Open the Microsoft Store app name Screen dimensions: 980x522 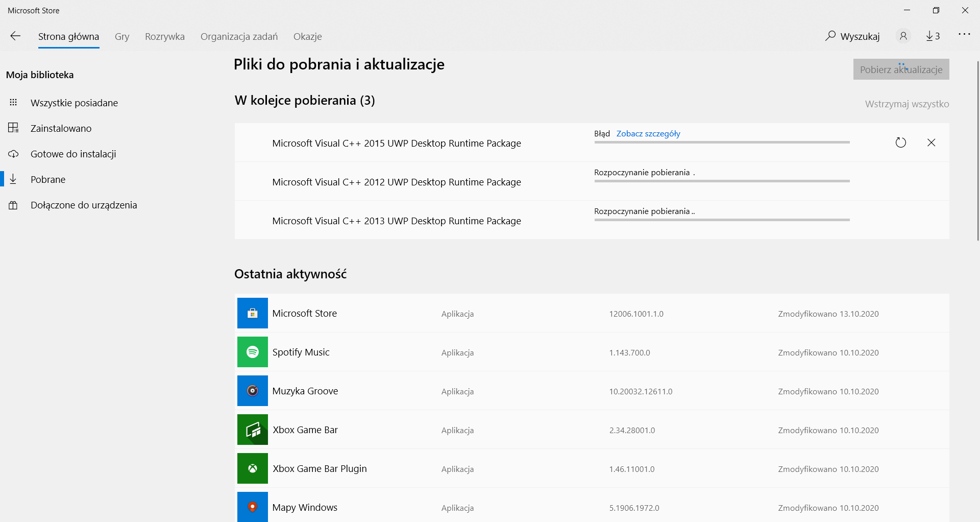click(305, 313)
